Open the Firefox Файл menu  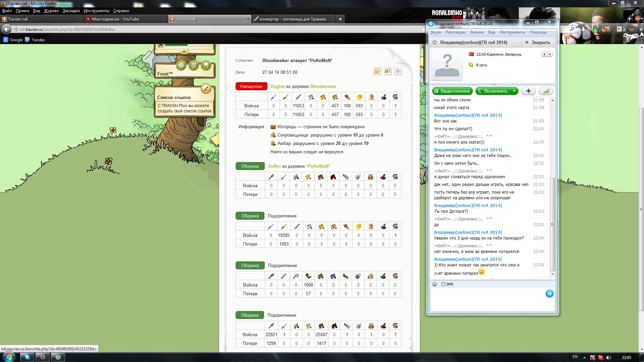click(7, 11)
